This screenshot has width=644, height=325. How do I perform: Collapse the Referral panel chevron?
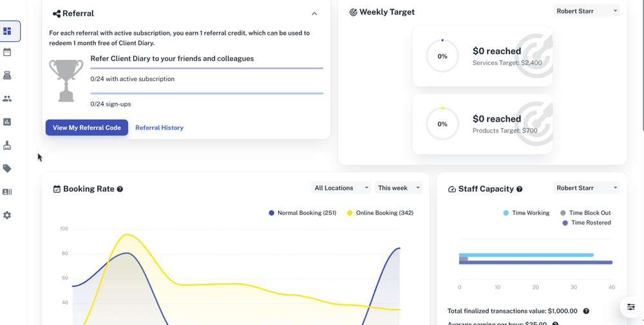[x=314, y=14]
